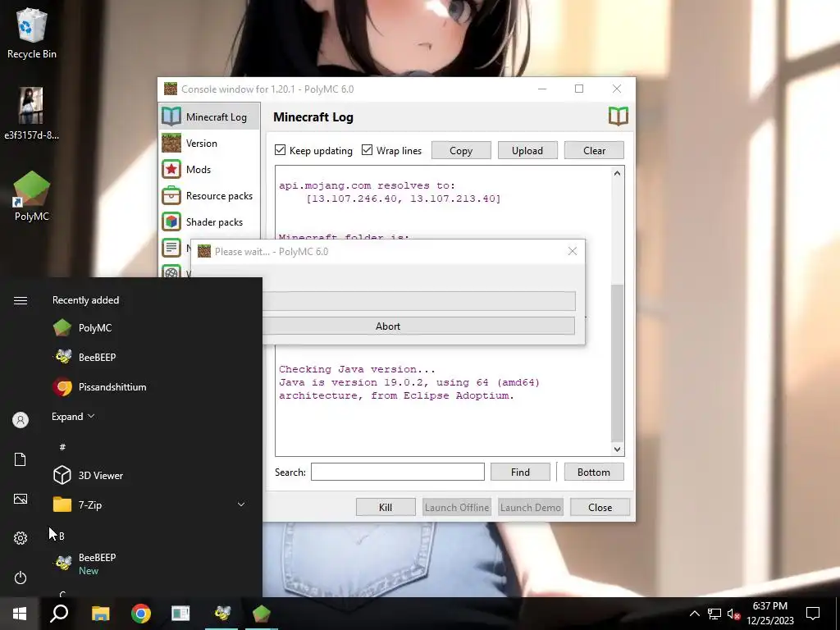840x630 pixels.
Task: Open the notification center icon
Action: (813, 614)
